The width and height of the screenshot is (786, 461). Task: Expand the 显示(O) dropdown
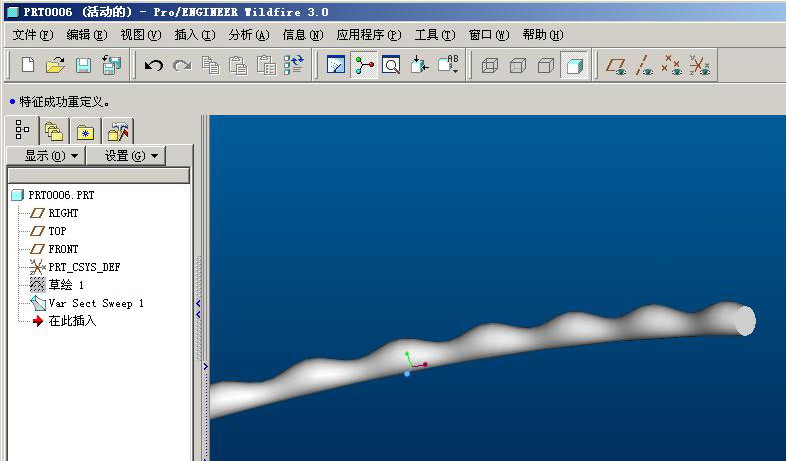pos(46,156)
